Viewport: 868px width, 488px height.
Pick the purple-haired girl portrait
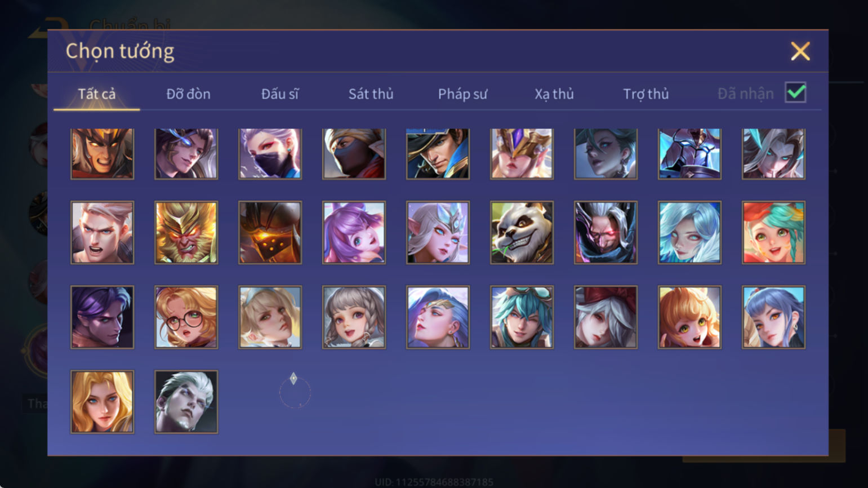point(354,233)
